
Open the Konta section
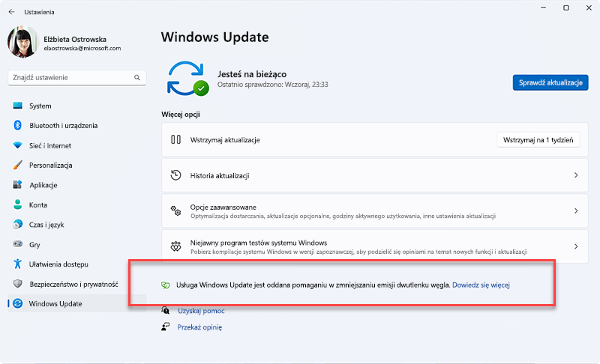38,205
